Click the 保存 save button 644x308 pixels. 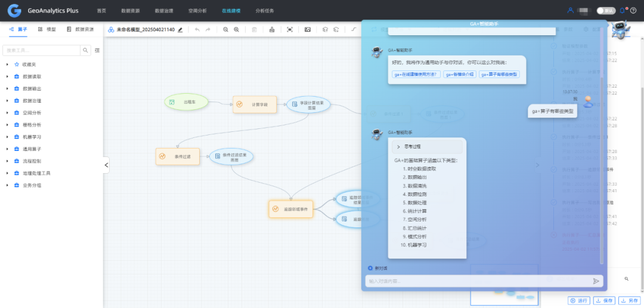point(605,301)
